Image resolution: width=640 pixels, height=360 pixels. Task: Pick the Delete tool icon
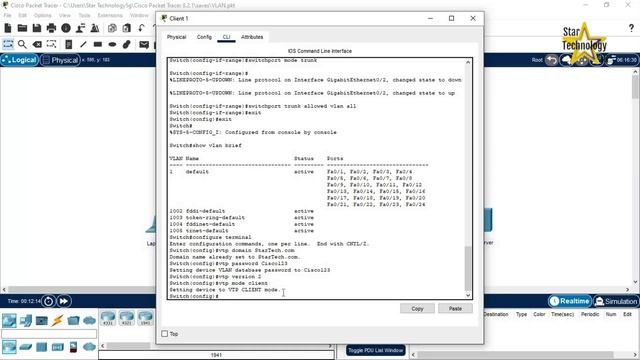click(37, 44)
